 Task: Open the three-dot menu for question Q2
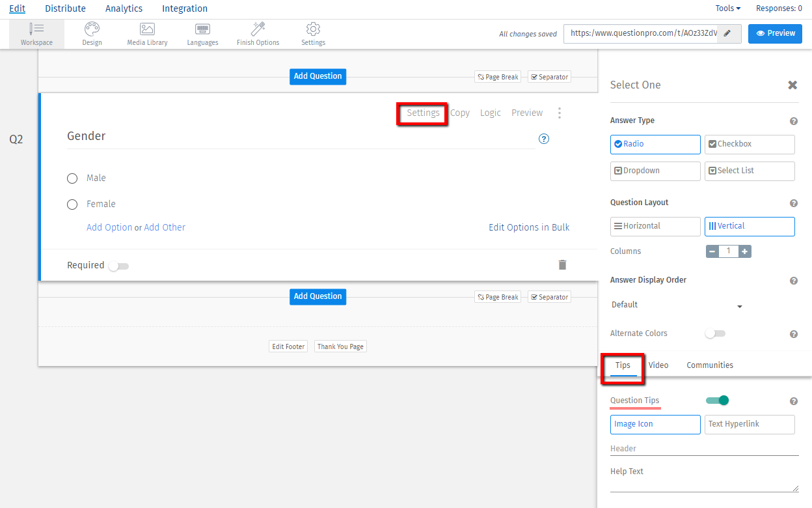(x=559, y=113)
